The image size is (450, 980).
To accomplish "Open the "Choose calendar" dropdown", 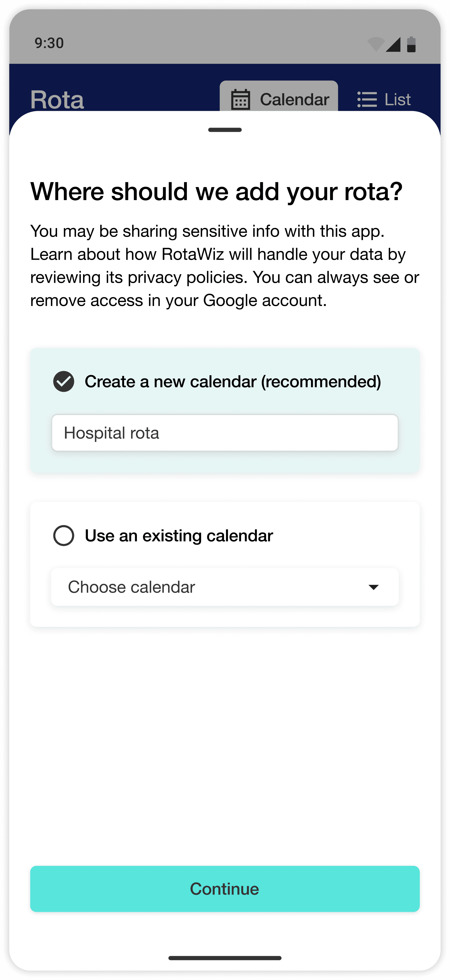I will click(213, 587).
